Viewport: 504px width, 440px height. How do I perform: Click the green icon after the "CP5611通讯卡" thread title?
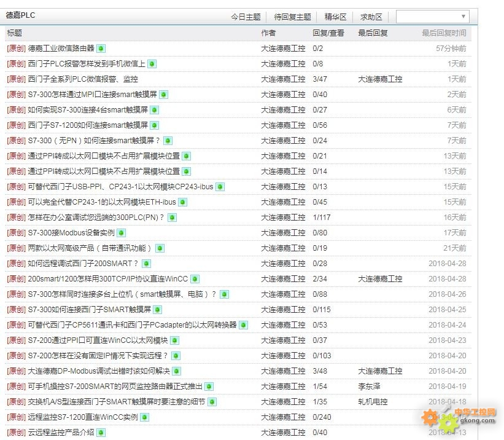click(244, 325)
